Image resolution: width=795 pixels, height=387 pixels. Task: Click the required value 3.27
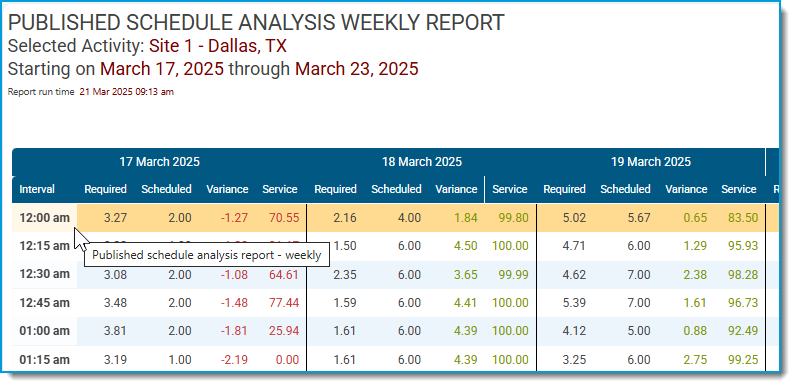point(116,218)
